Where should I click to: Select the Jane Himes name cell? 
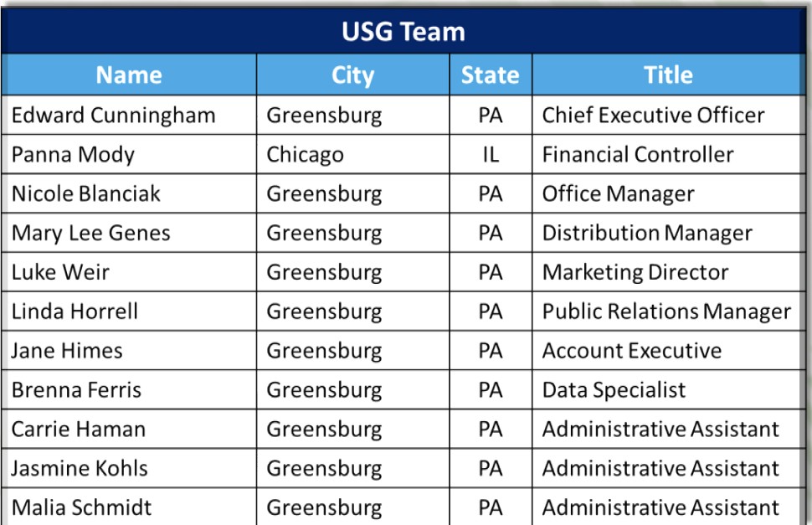(x=67, y=351)
